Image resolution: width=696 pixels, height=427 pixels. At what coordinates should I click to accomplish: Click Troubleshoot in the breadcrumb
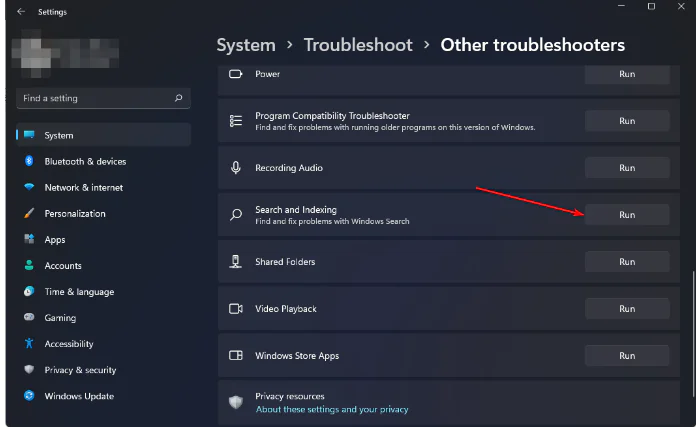pyautogui.click(x=358, y=45)
